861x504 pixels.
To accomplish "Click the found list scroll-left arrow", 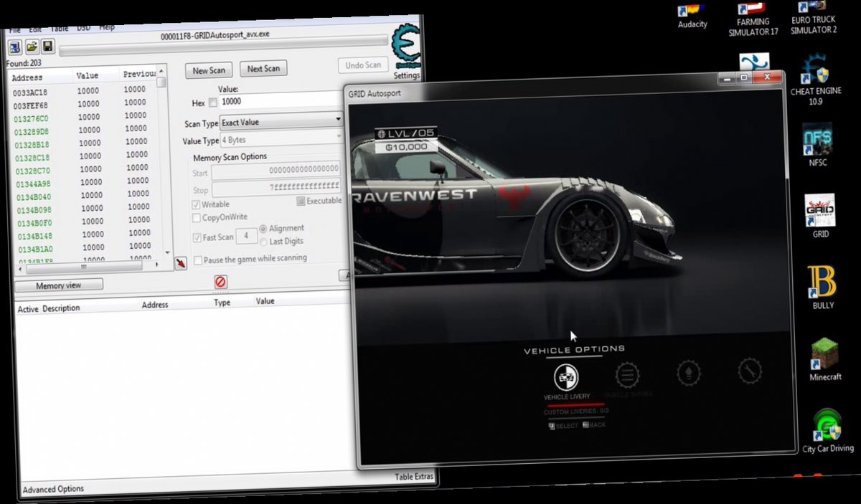I will (19, 269).
